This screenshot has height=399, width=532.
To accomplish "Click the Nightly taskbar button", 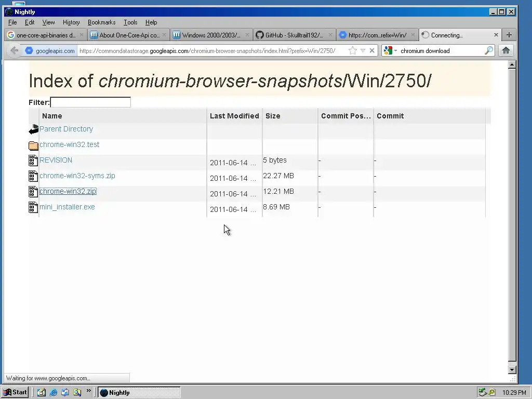I will click(139, 393).
